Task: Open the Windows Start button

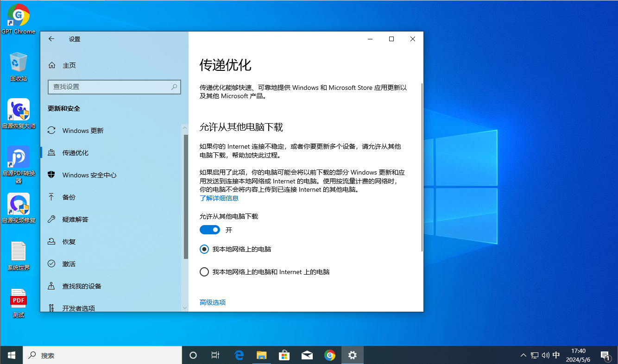Action: 12,355
